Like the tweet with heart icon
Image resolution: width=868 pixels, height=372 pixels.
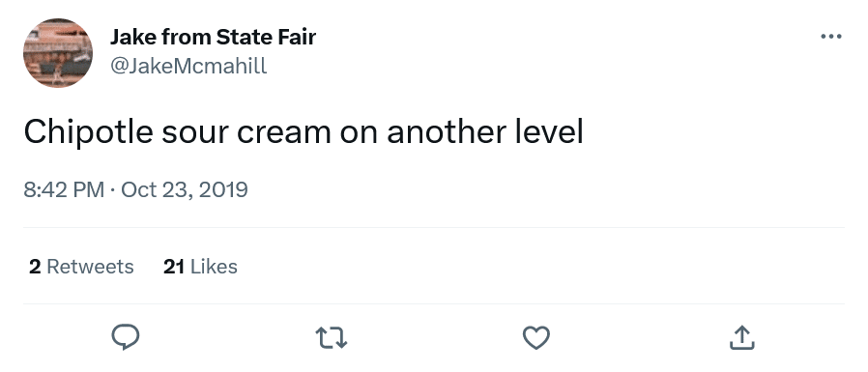(x=536, y=337)
